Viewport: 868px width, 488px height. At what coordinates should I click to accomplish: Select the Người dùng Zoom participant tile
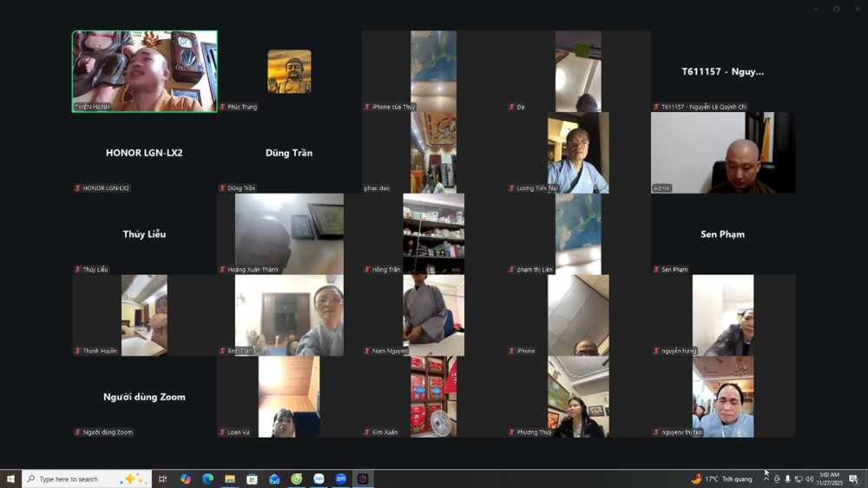pos(144,397)
